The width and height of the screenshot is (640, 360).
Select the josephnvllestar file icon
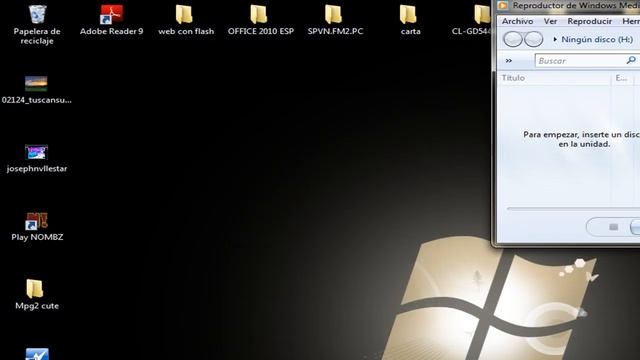point(36,158)
